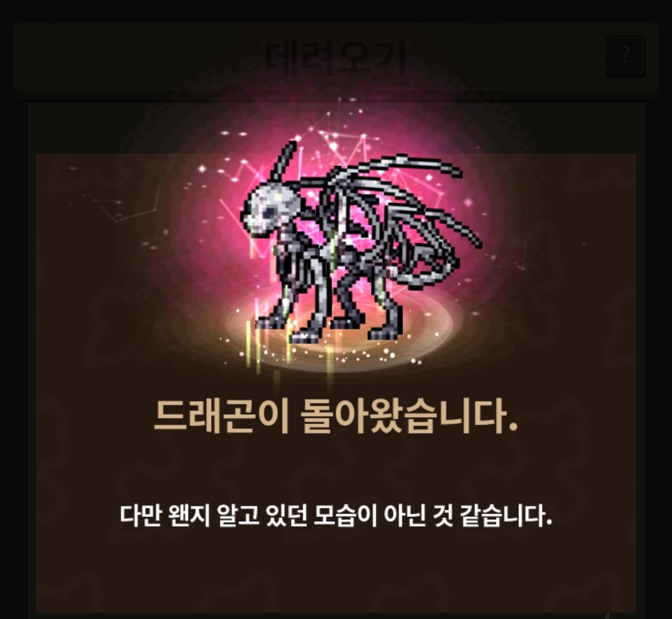Tap the 드래곤이 돌아왔습니다 headline to continue
672x619 pixels.
pos(336,416)
